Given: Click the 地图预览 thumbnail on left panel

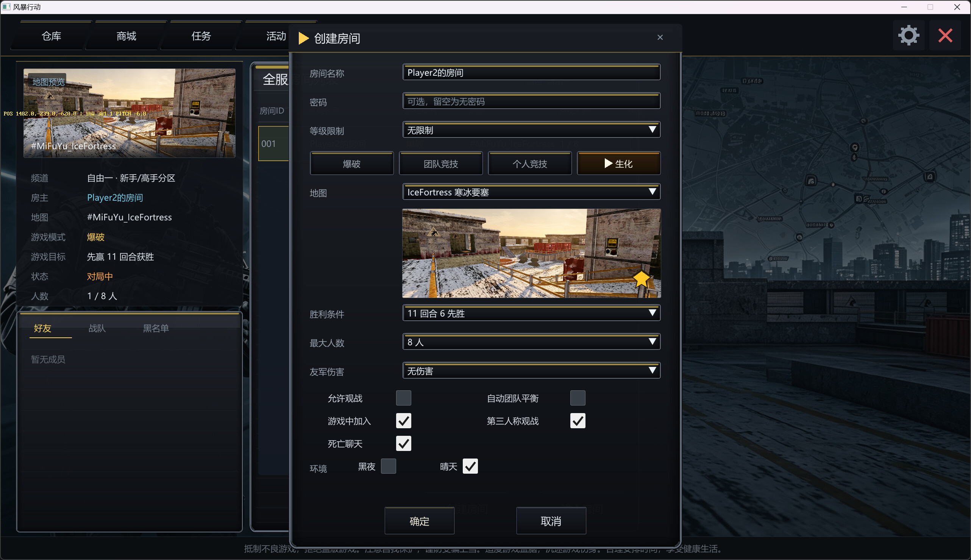Looking at the screenshot, I should (x=129, y=113).
